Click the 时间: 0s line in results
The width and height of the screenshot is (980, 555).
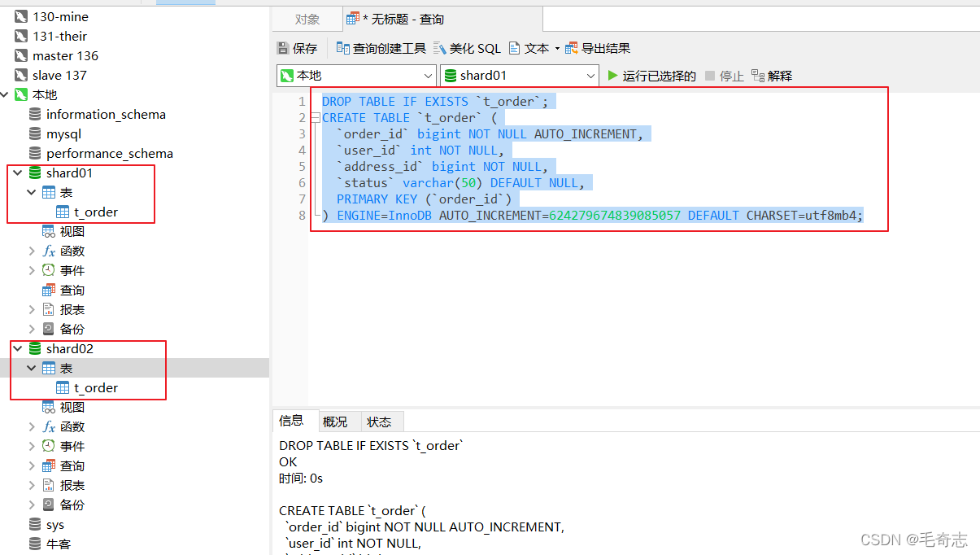click(x=301, y=478)
